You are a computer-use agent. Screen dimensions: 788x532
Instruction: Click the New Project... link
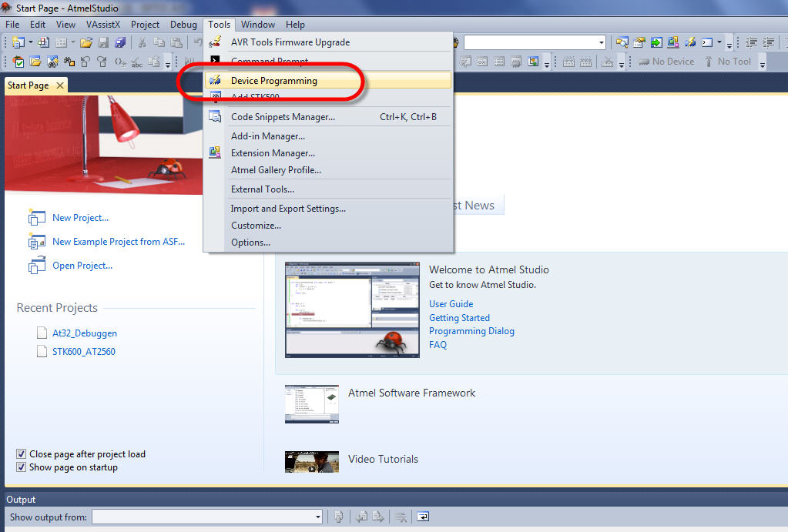tap(80, 218)
